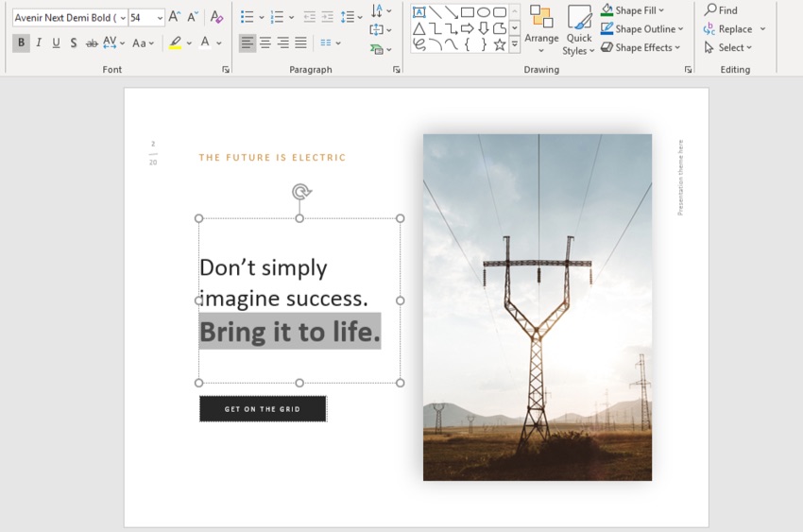Open Shape Effects menu
Screen dimensions: 803x532
[x=641, y=47]
